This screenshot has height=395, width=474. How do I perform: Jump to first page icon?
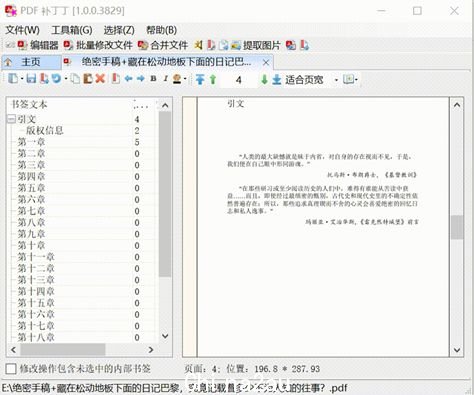click(200, 79)
